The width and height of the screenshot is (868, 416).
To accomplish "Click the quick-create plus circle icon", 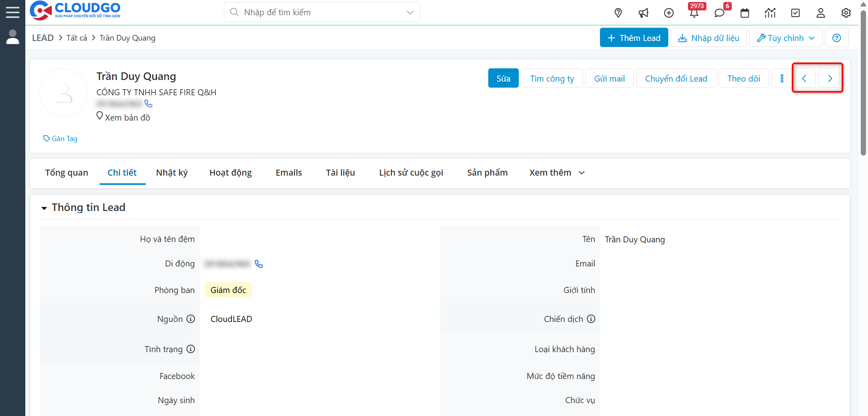I will (669, 13).
